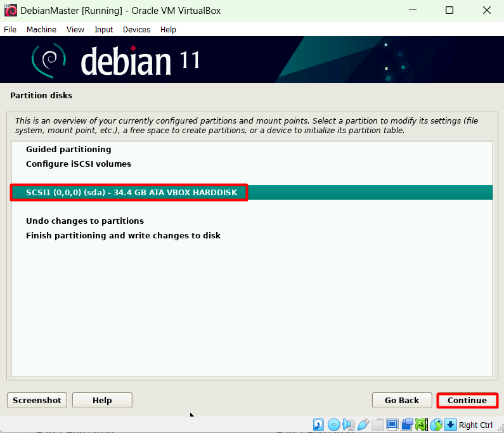Click the Right Ctrl host key label
504x433 pixels.
(475, 425)
